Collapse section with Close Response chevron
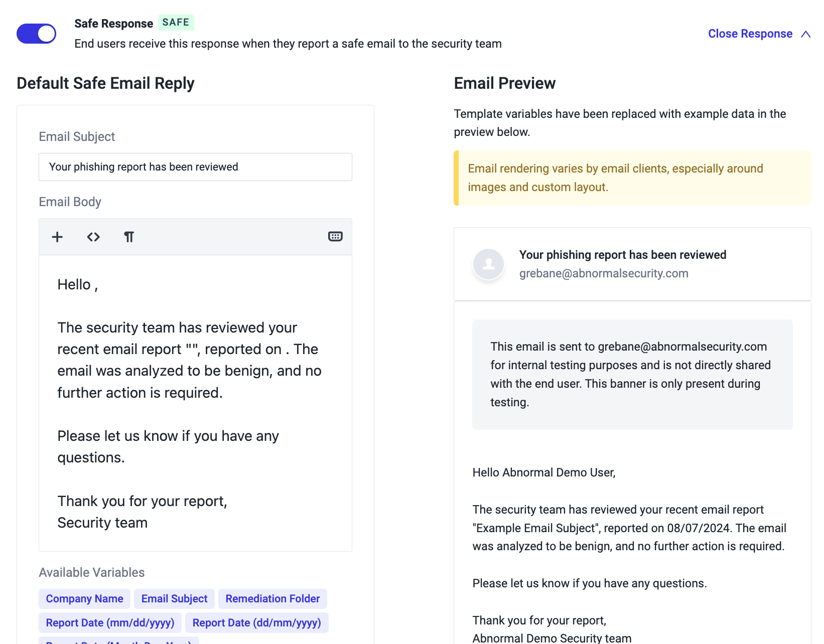The height and width of the screenshot is (644, 824). [x=805, y=34]
